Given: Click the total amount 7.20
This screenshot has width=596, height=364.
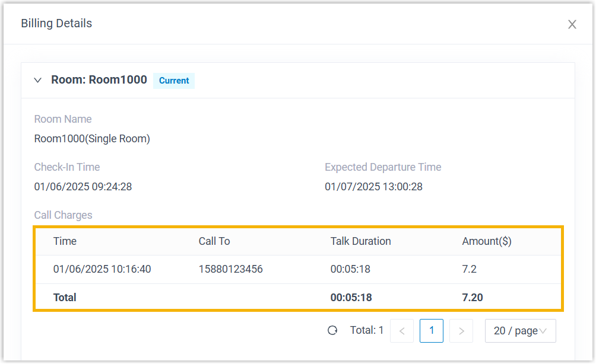Looking at the screenshot, I should point(473,298).
